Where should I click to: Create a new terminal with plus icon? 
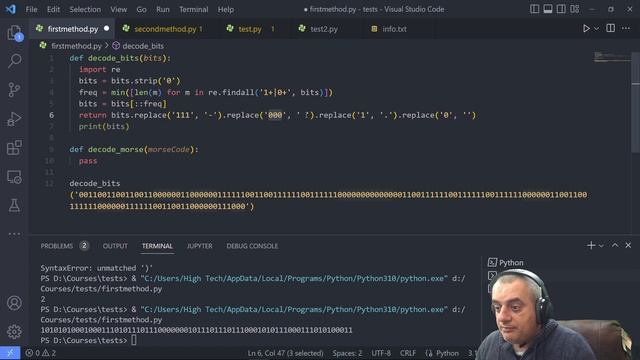point(591,245)
